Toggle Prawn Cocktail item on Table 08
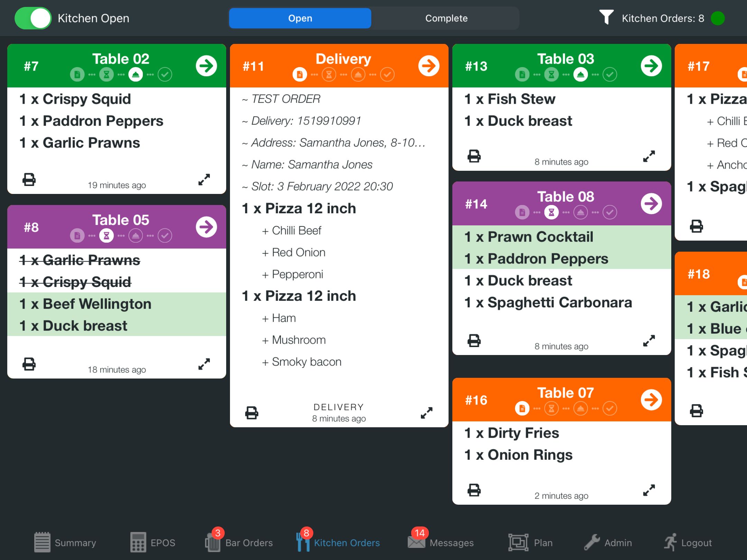The image size is (747, 560). [529, 237]
